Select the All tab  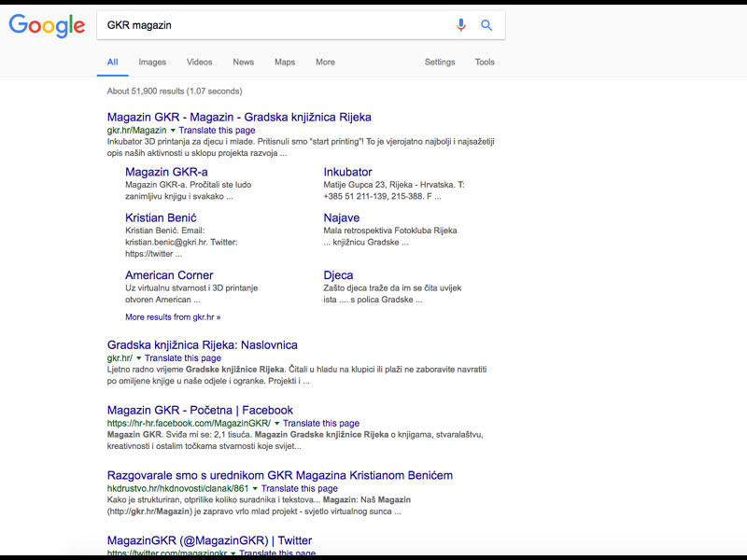112,62
